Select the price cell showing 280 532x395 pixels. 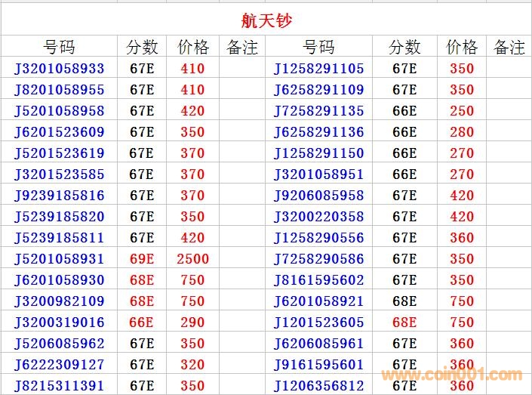[x=461, y=132]
